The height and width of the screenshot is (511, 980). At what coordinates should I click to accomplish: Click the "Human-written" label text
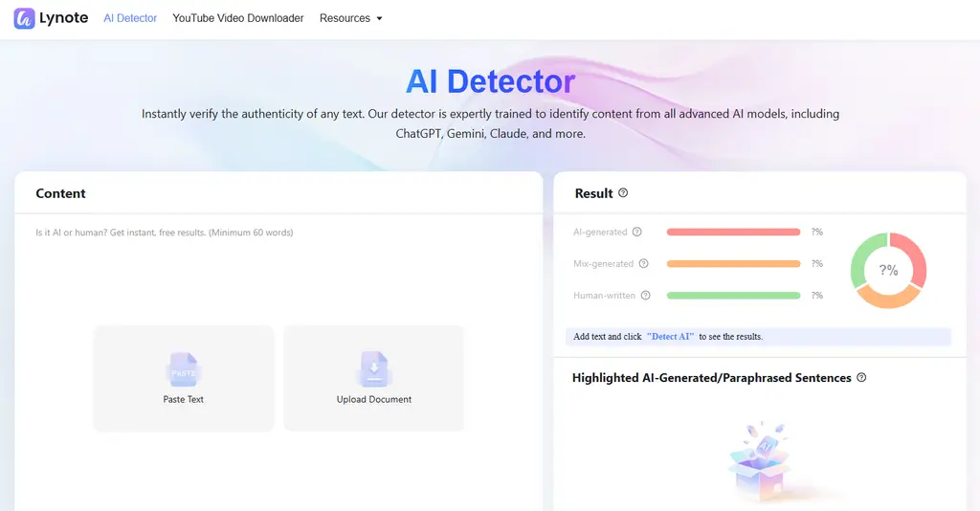point(605,296)
